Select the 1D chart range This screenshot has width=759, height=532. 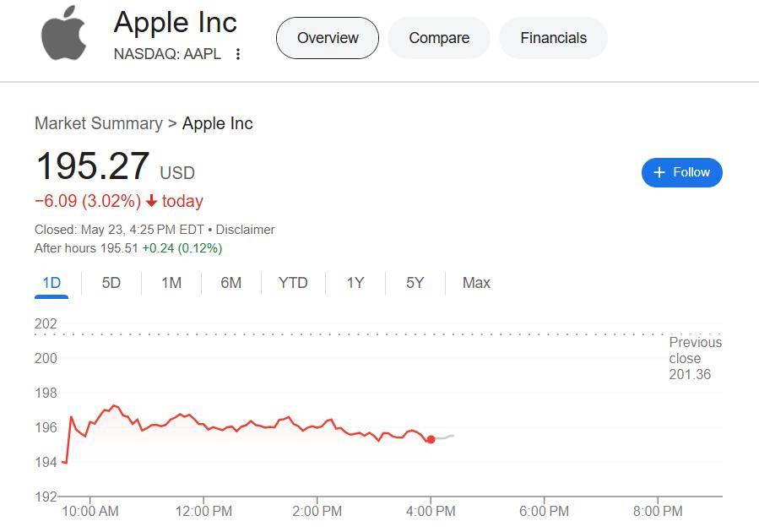pos(52,283)
